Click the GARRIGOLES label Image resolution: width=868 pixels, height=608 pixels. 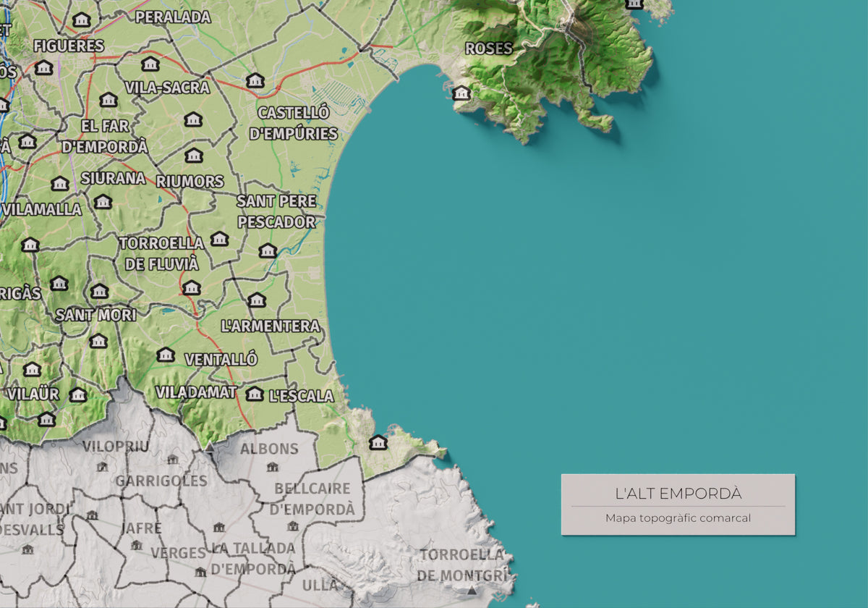click(161, 481)
